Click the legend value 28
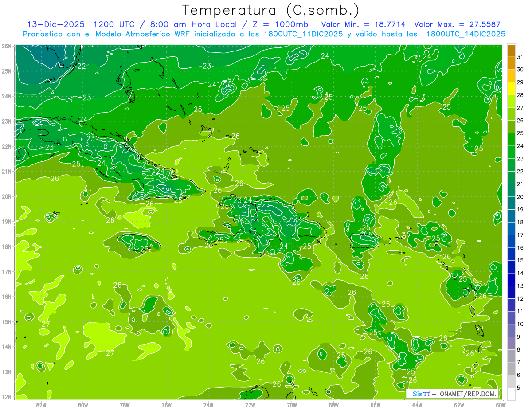This screenshot has width=532, height=411. tap(520, 95)
